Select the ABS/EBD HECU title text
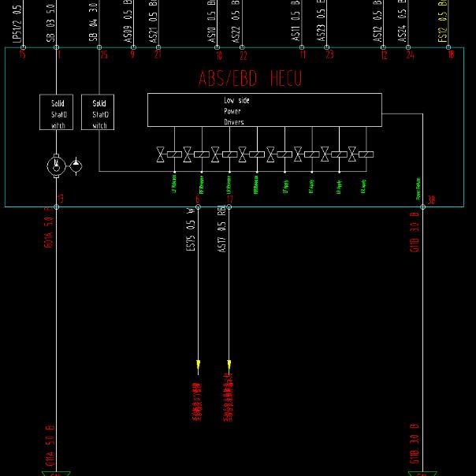This screenshot has width=476, height=476. [x=250, y=78]
